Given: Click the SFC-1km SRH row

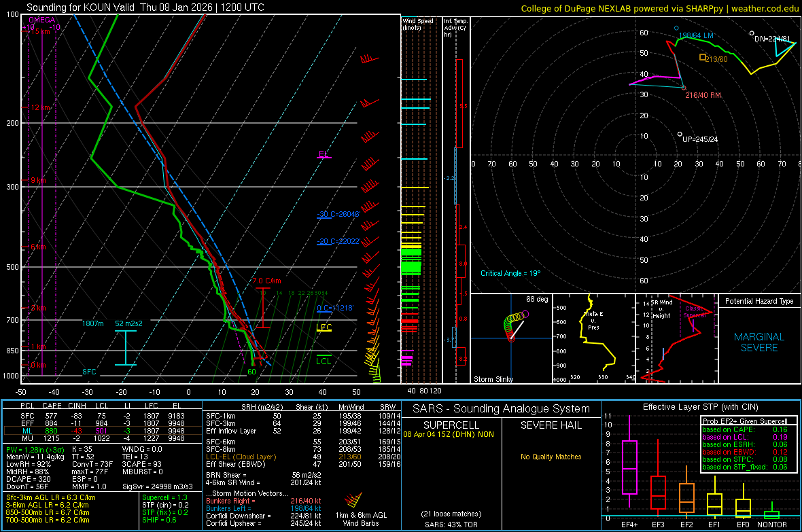Looking at the screenshot, I should point(302,416).
